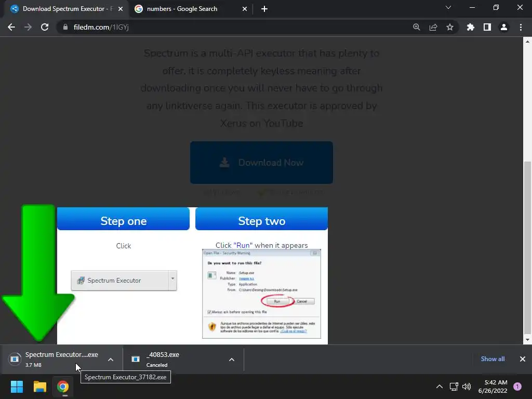Open the tab search chevron
Image resolution: width=532 pixels, height=399 pixels.
click(448, 7)
